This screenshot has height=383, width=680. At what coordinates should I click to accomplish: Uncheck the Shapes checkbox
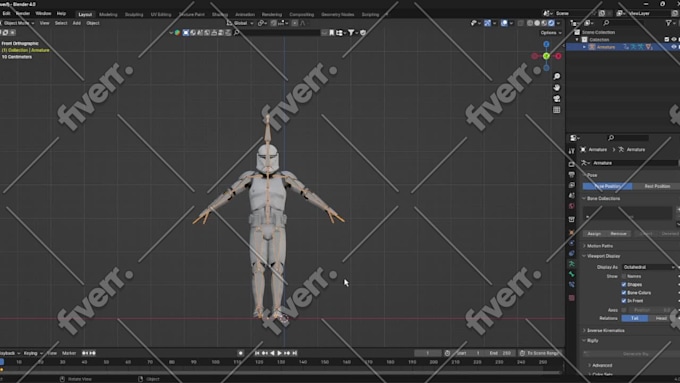click(x=624, y=285)
